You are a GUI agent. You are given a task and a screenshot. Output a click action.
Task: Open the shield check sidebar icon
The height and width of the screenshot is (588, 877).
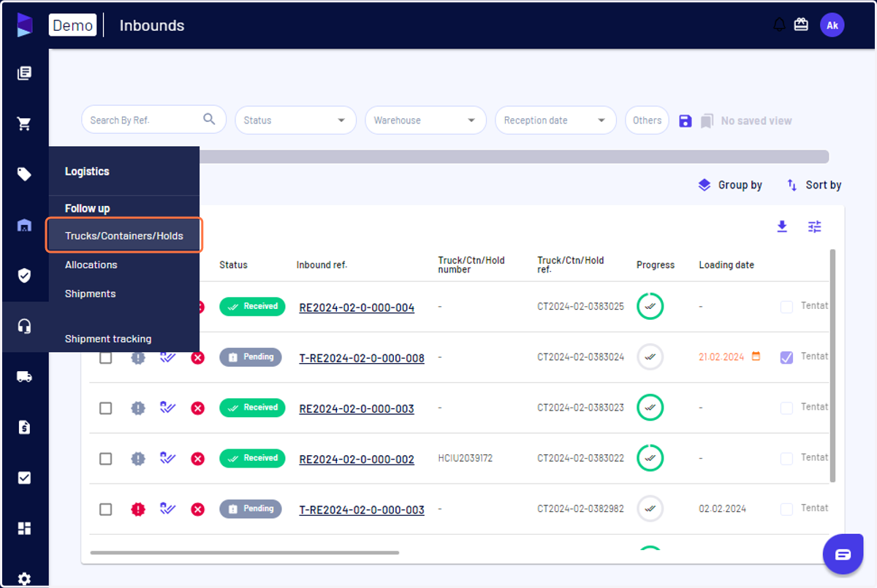[x=24, y=275]
